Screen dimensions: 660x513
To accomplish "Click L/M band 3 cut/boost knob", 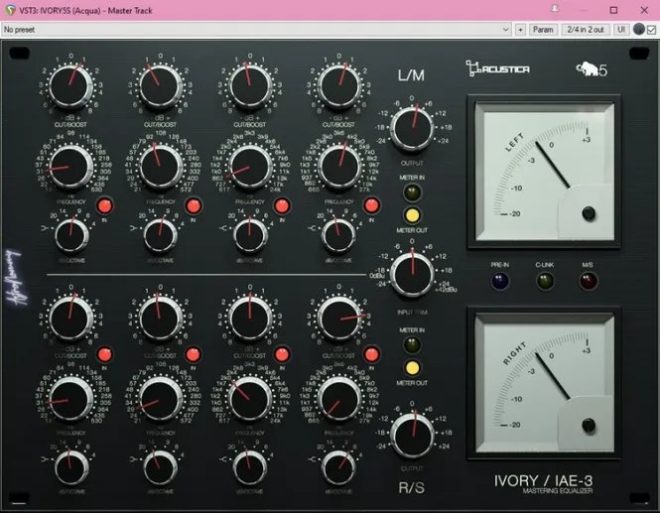I will pos(250,86).
